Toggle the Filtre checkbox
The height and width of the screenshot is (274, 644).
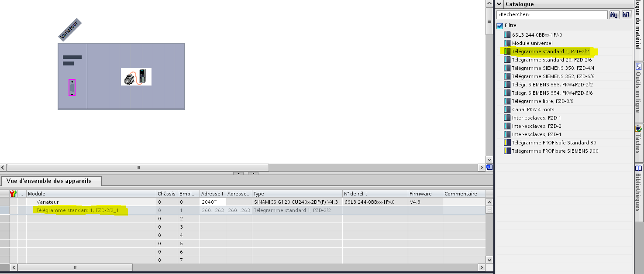pos(500,26)
